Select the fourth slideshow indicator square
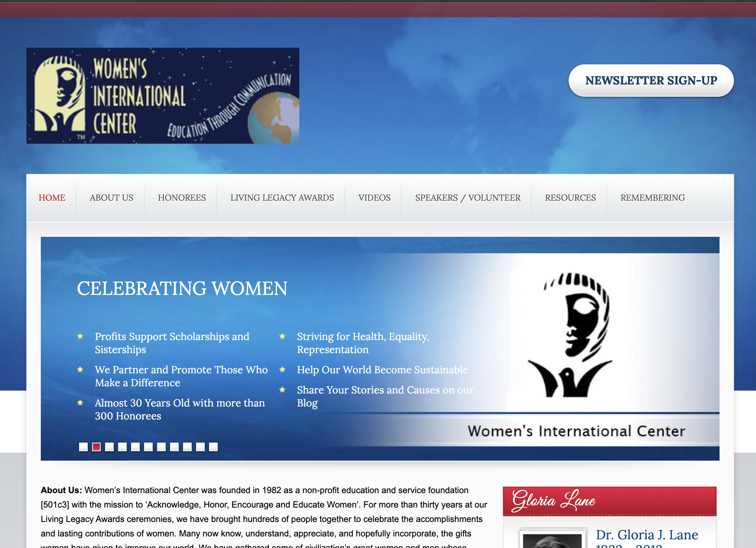Screen dimensions: 756x548 122,447
